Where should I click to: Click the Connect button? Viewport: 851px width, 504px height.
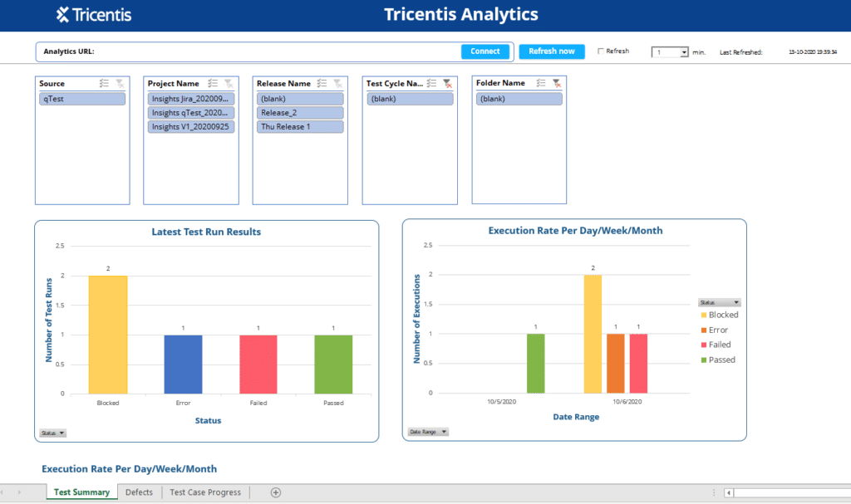[485, 51]
